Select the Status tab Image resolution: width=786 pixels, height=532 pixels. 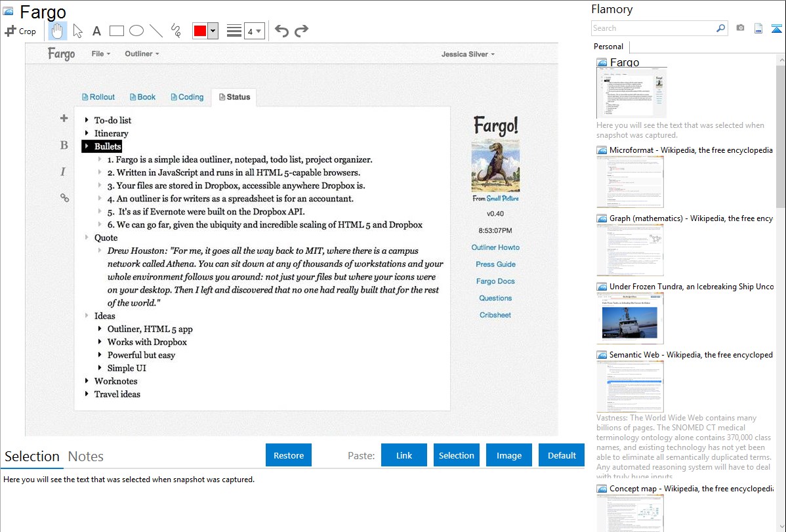click(234, 97)
